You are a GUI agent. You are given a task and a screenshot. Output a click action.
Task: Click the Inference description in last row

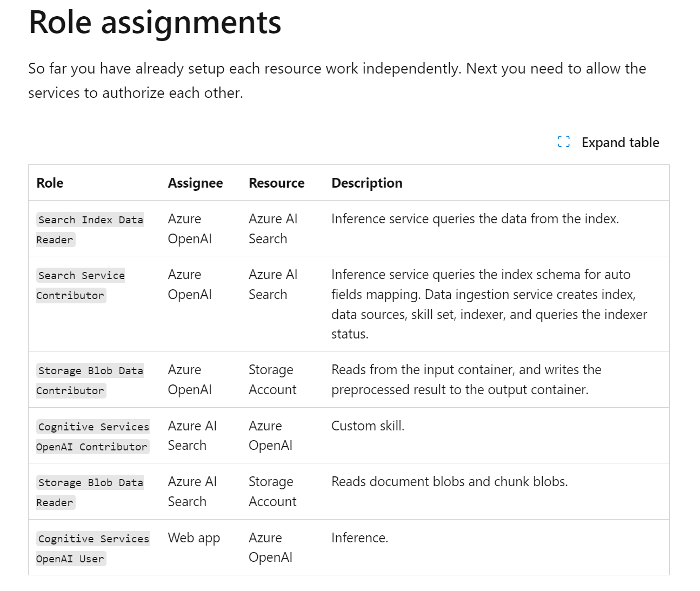tap(359, 537)
